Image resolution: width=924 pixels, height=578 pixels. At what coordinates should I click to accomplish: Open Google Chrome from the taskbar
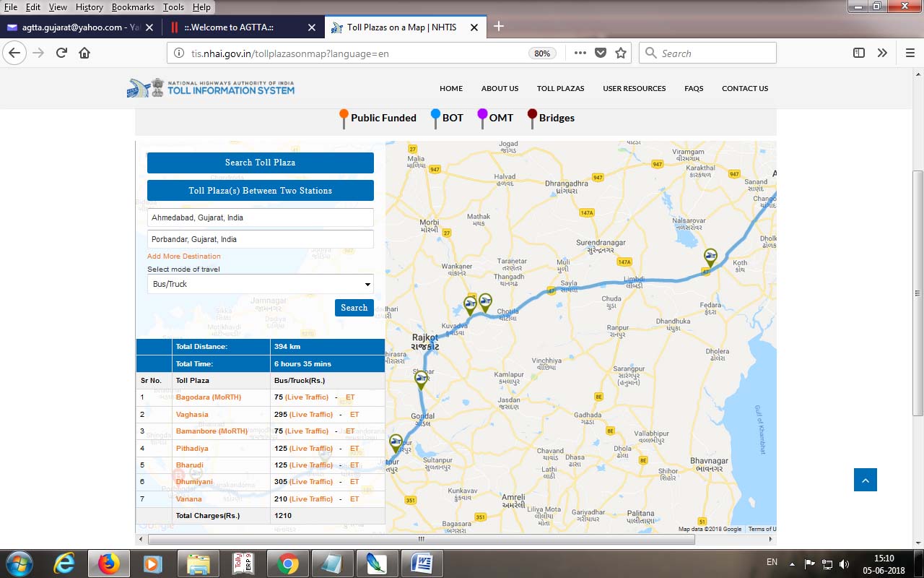point(287,564)
